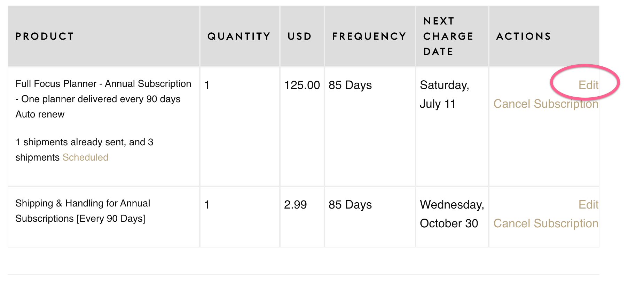This screenshot has width=644, height=301.
Task: Click the Saturday, July 11 charge date
Action: (x=444, y=94)
